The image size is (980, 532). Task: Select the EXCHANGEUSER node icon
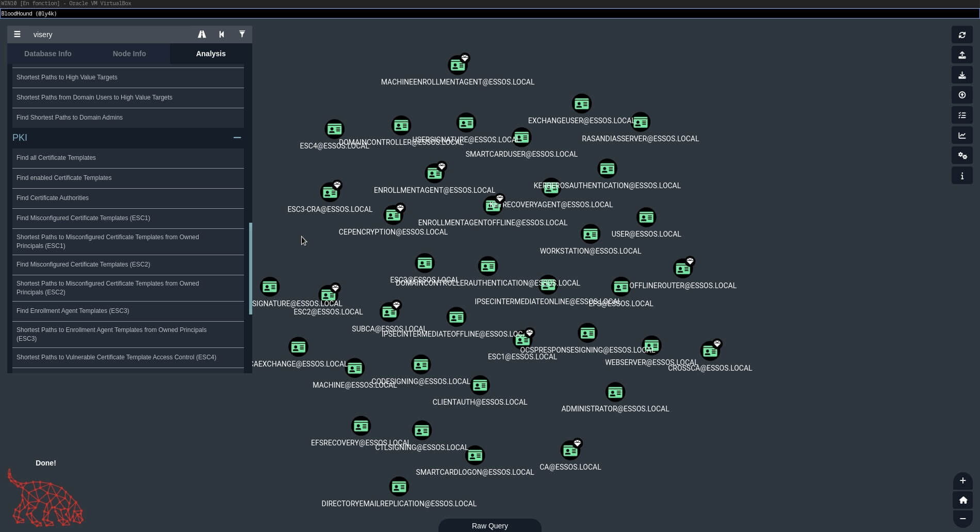click(581, 104)
